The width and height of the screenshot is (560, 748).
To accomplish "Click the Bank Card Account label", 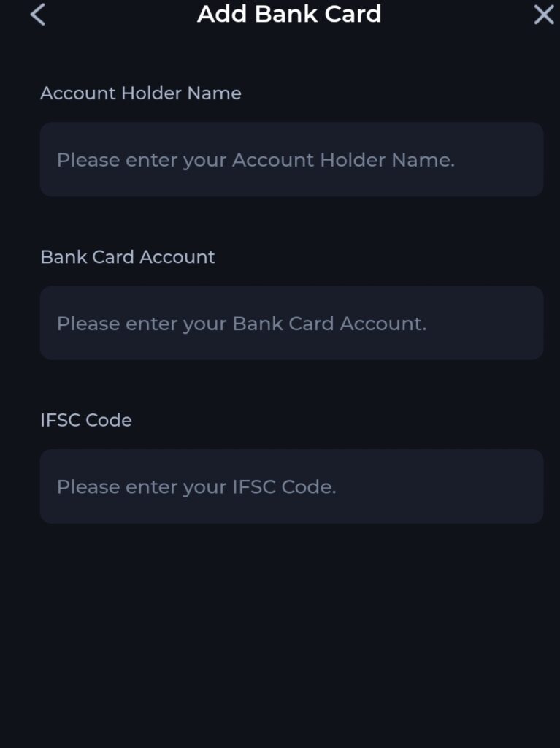I will [128, 257].
